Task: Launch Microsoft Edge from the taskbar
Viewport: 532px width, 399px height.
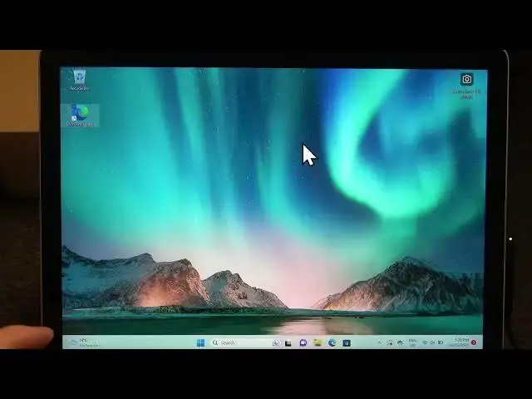Action: click(332, 342)
